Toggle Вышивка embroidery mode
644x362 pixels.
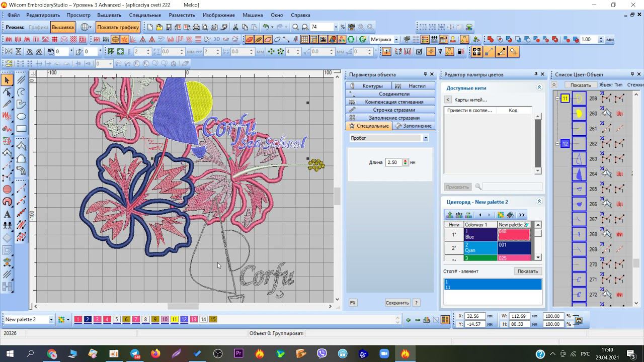pos(63,27)
